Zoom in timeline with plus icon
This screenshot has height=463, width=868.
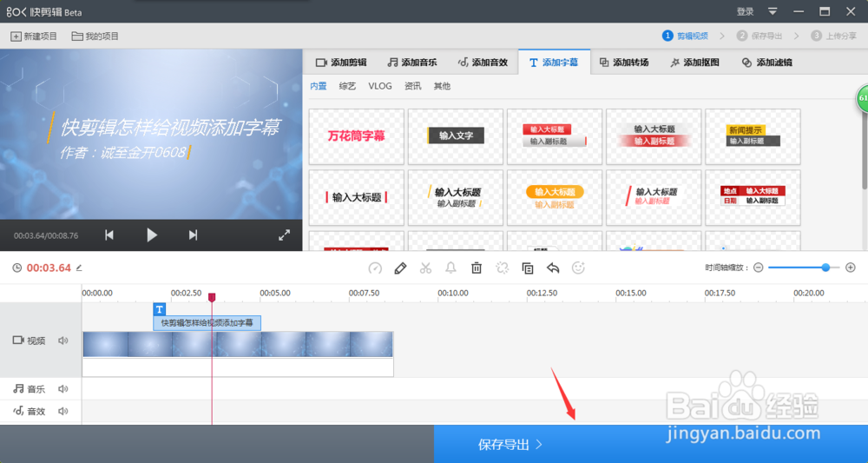pyautogui.click(x=851, y=268)
